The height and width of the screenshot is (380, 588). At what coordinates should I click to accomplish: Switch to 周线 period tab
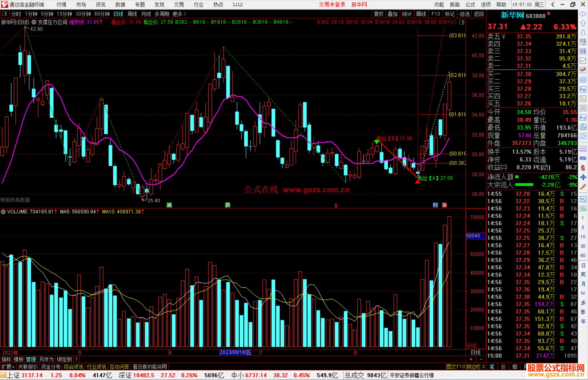[x=132, y=14]
